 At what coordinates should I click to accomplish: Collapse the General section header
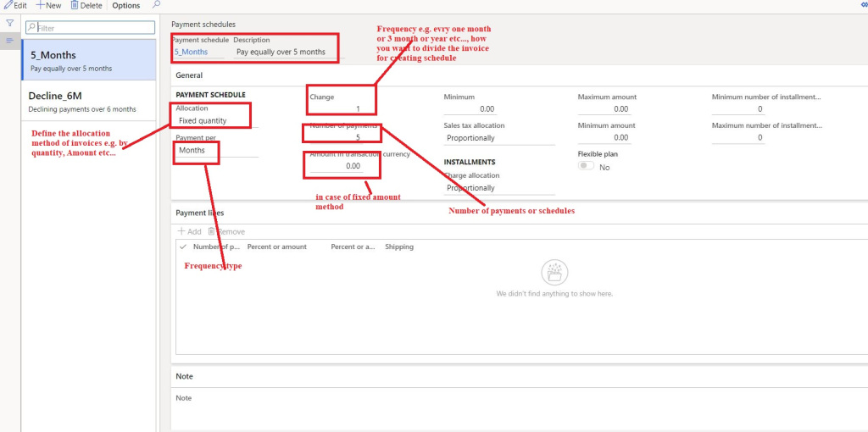pos(190,75)
